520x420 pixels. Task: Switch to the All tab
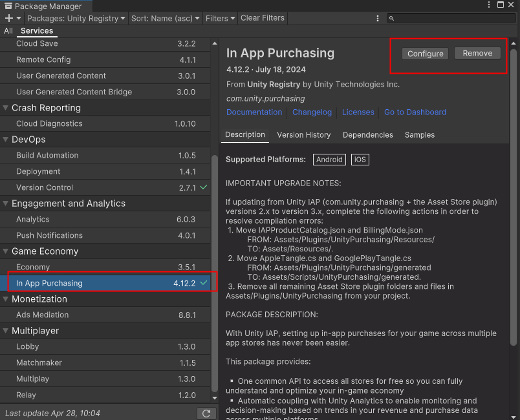pyautogui.click(x=8, y=31)
